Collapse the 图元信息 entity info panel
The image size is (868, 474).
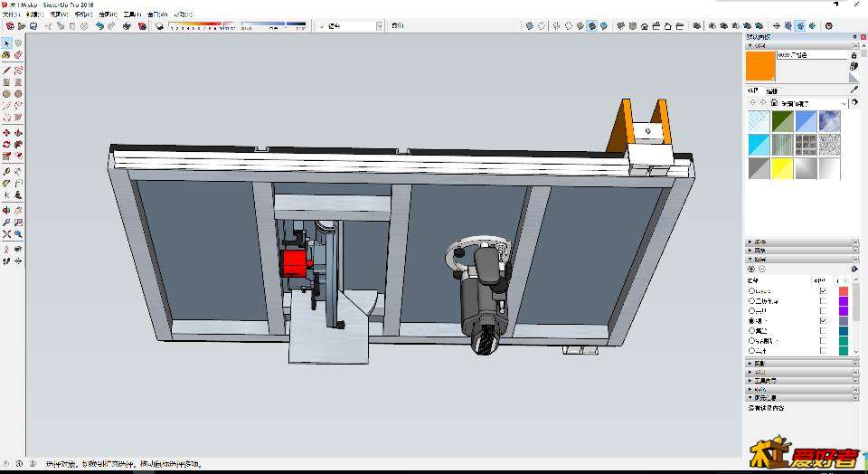(800, 398)
